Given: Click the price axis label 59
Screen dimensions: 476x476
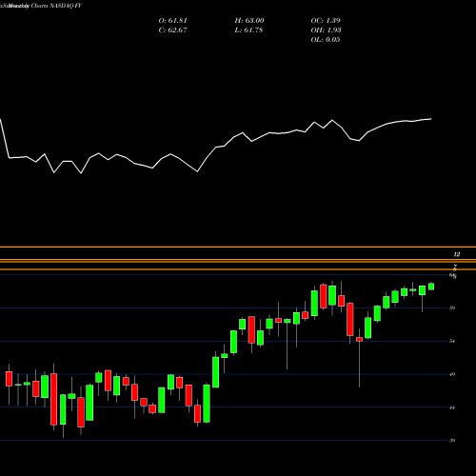Looking at the screenshot, I should [x=452, y=307].
